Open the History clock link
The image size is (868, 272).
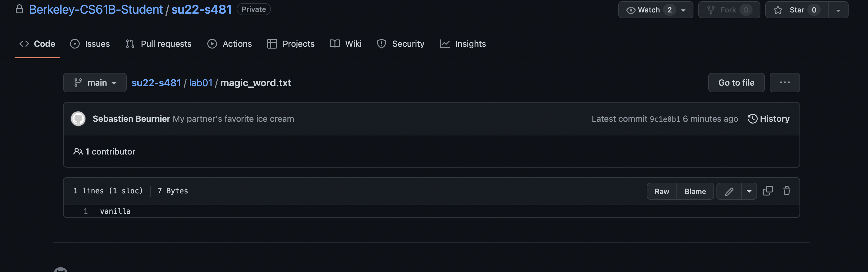pyautogui.click(x=769, y=119)
